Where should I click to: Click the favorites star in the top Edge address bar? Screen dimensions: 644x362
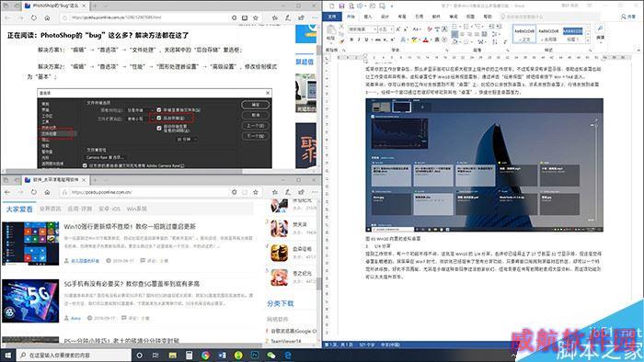click(256, 18)
